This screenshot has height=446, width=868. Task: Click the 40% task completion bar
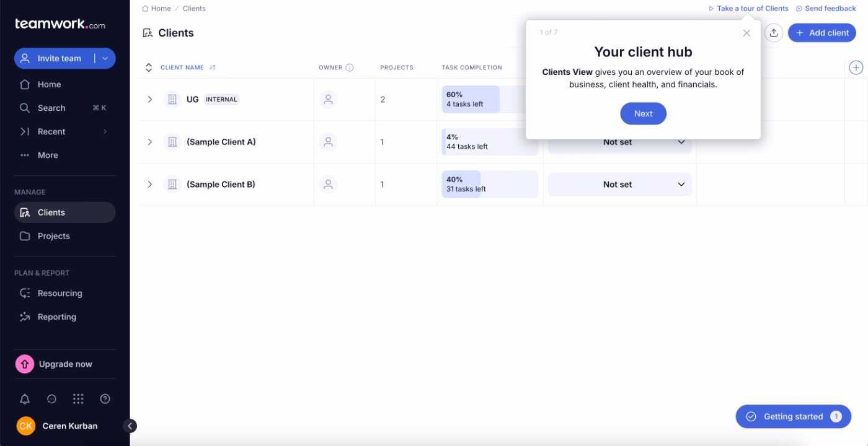click(490, 185)
